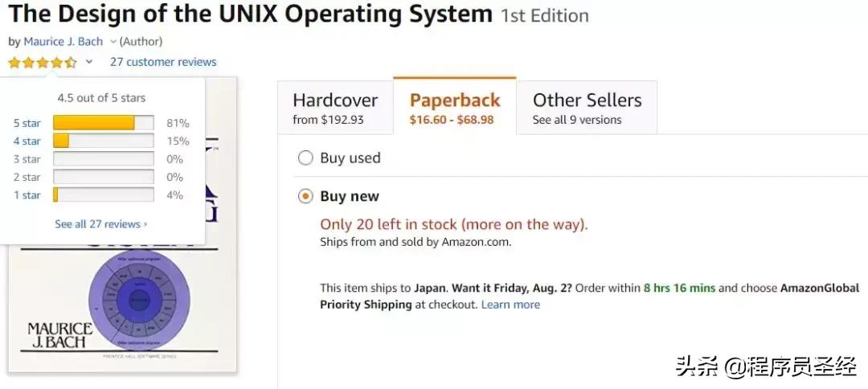Select the Buy used radio button
Viewport: 868px width, 389px height.
[x=305, y=158]
